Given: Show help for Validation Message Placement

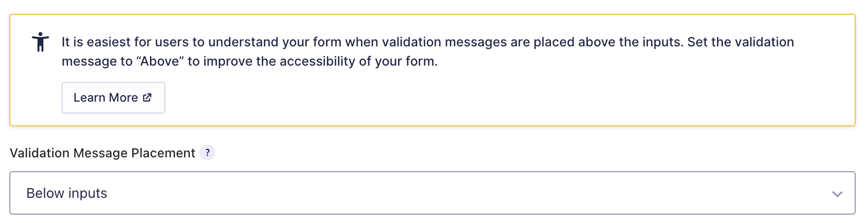Looking at the screenshot, I should pos(207,153).
